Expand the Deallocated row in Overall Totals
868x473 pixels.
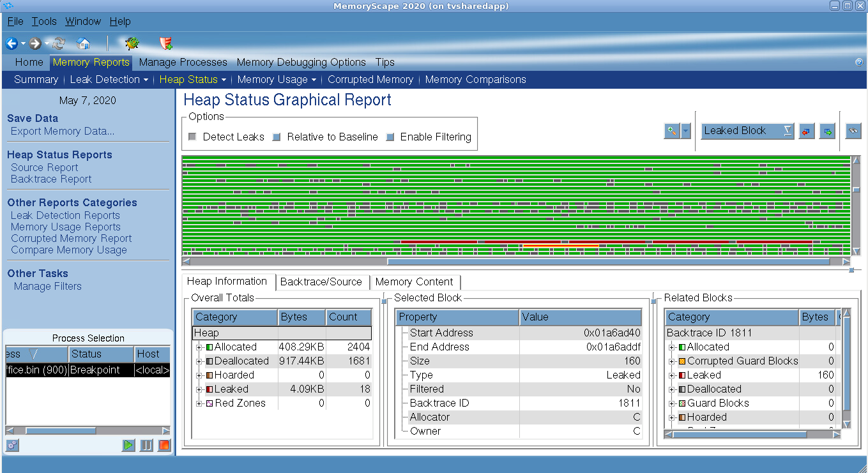coord(199,361)
